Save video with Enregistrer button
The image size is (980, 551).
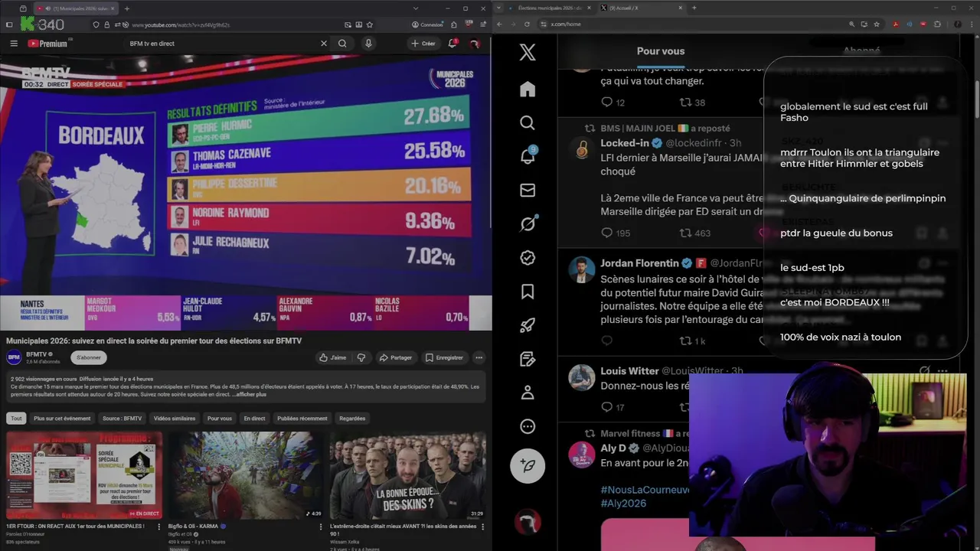(444, 357)
